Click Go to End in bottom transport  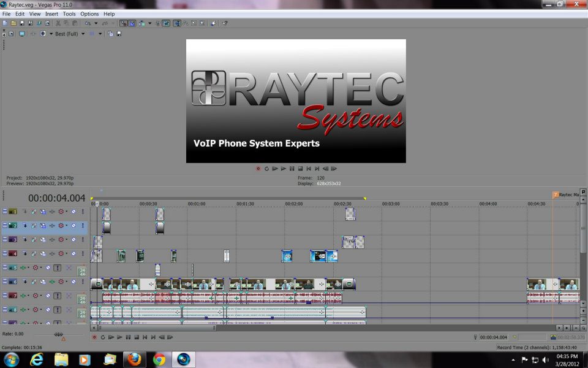(153, 337)
